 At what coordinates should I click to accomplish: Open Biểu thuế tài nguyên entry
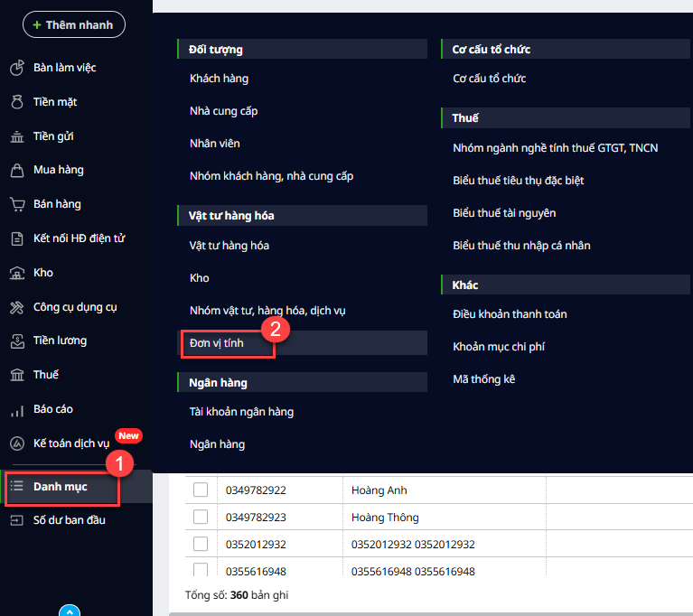click(504, 213)
